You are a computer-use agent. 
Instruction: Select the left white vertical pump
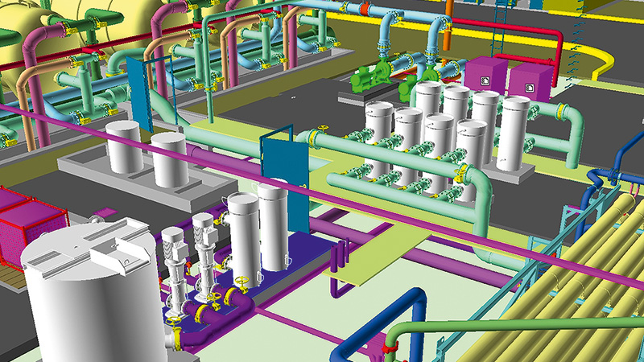click(x=175, y=257)
